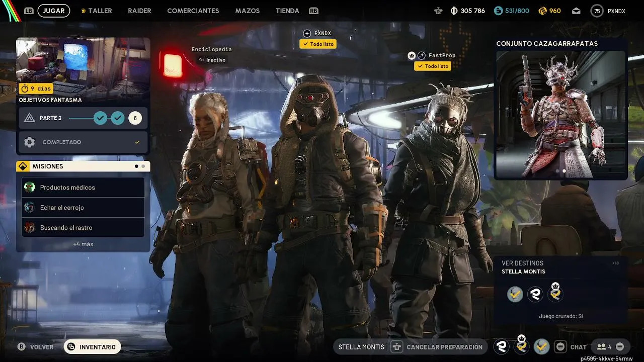Open the mail inbox envelope icon
Screen dimensions: 644x362
click(576, 11)
